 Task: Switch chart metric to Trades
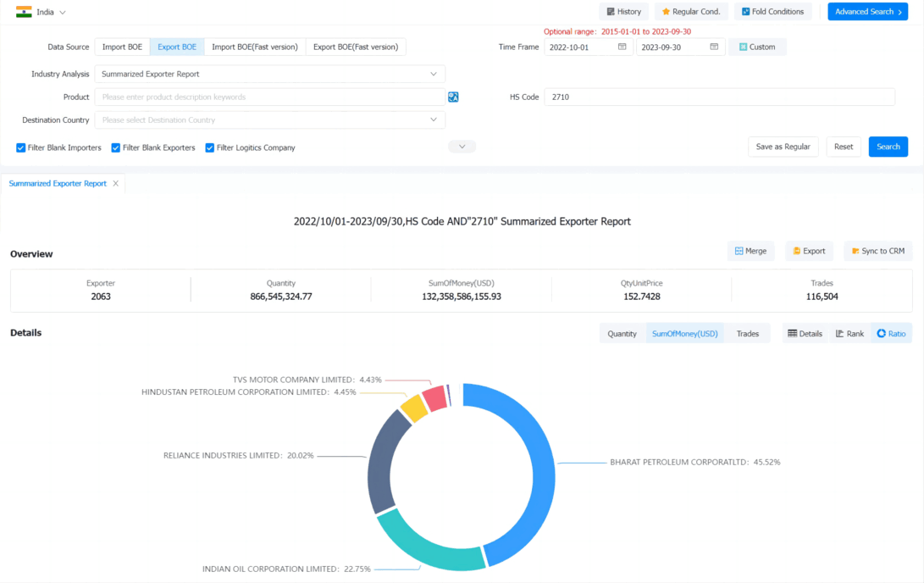[x=747, y=334]
